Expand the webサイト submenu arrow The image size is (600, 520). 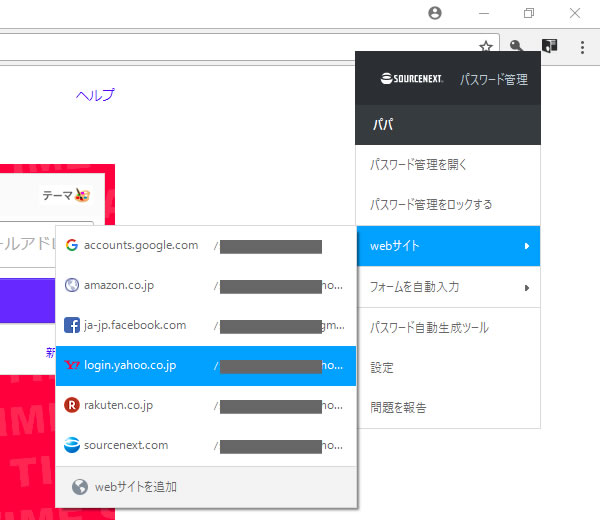tap(527, 246)
